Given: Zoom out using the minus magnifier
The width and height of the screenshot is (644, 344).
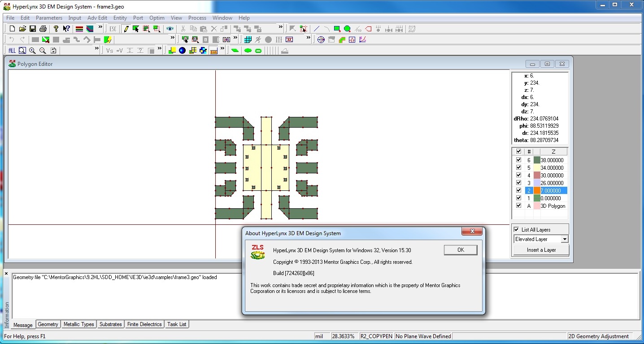Looking at the screenshot, I should coord(43,51).
